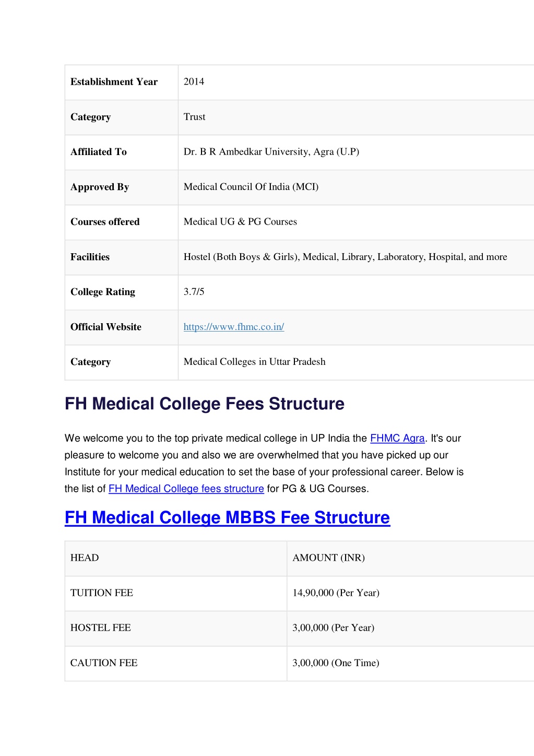This screenshot has width=534, height=756.
Task: Click FH Medical College MBBS Fee Structure heading link
Action: pyautogui.click(x=227, y=517)
